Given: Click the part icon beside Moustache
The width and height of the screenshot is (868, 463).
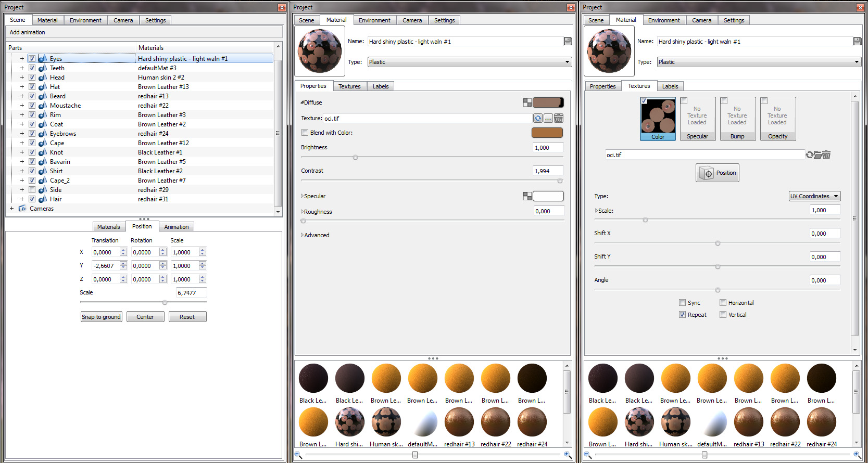Looking at the screenshot, I should 43,106.
